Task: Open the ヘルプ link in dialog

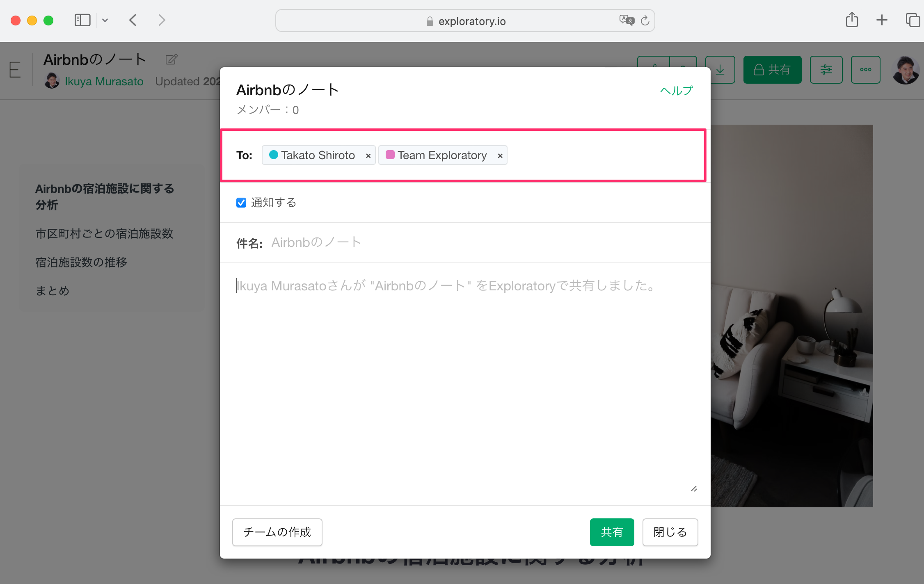Action: 677,90
